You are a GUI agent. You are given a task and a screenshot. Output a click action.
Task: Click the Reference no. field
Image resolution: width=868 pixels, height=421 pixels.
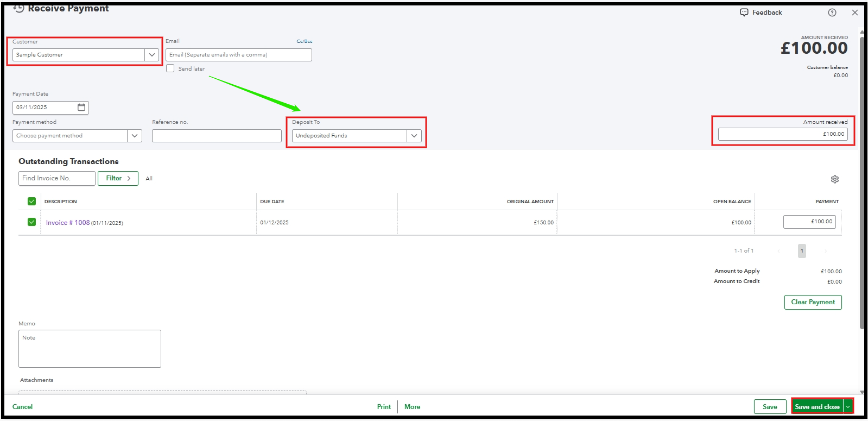pos(217,136)
